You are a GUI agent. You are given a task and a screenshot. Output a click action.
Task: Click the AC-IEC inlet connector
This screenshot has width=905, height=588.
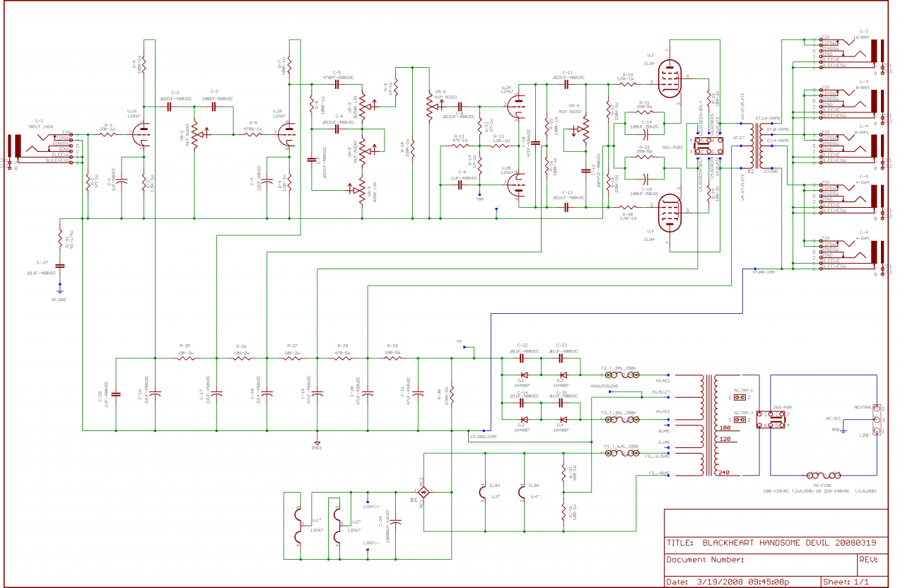(877, 421)
